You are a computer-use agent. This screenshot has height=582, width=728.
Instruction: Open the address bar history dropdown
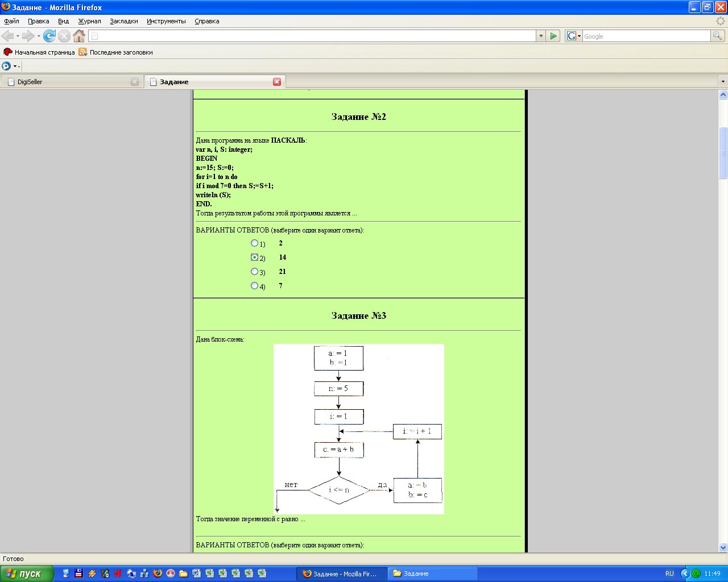click(x=540, y=36)
